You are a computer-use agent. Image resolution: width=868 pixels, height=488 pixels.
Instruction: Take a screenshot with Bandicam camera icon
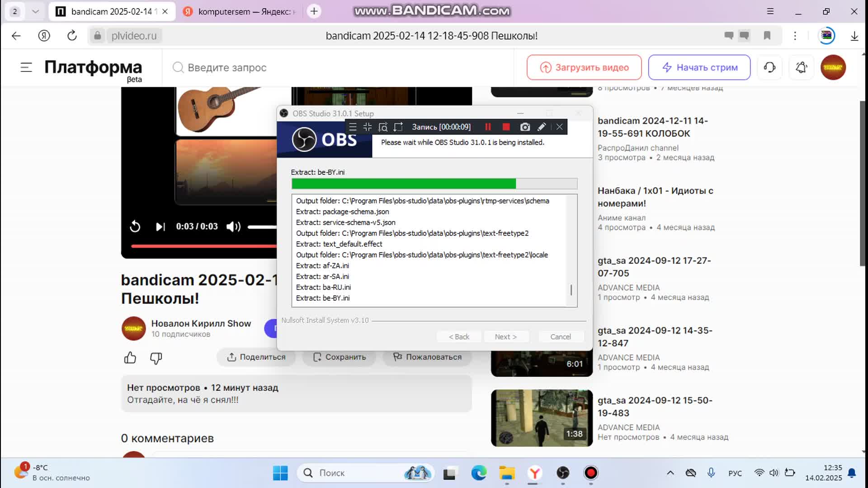(524, 127)
